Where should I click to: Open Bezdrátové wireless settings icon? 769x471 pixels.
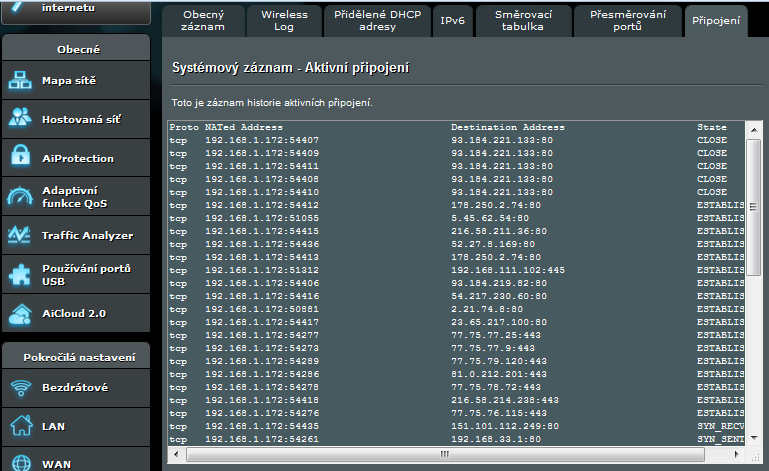coord(21,387)
